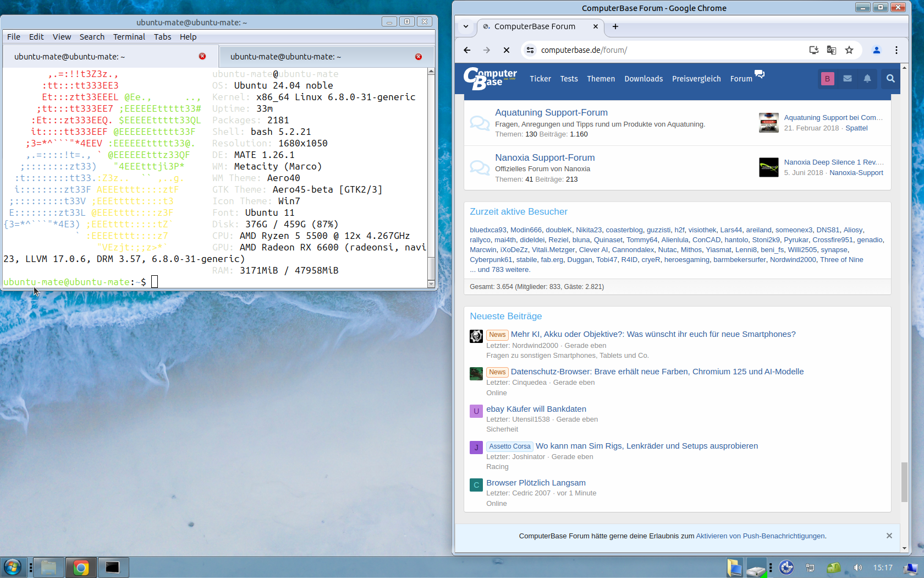Image resolution: width=924 pixels, height=578 pixels.
Task: Click the ComputerBase logo
Action: click(x=490, y=78)
